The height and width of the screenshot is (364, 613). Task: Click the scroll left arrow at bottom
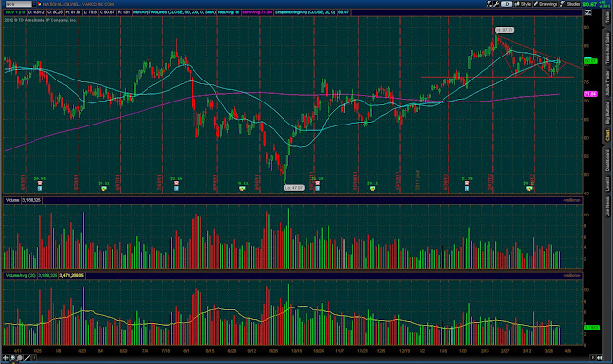[x=34, y=357]
